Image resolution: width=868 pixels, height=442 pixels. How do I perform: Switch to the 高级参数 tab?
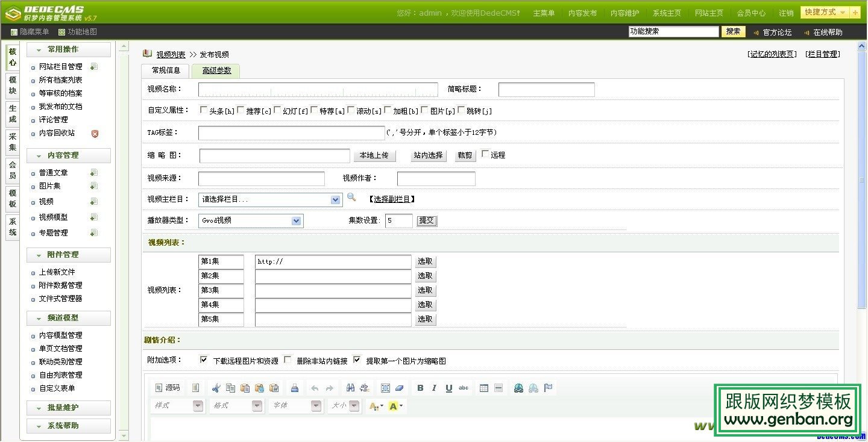216,70
